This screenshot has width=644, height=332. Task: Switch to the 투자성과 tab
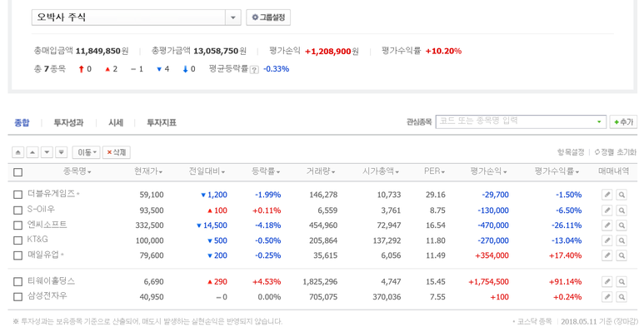(x=68, y=122)
